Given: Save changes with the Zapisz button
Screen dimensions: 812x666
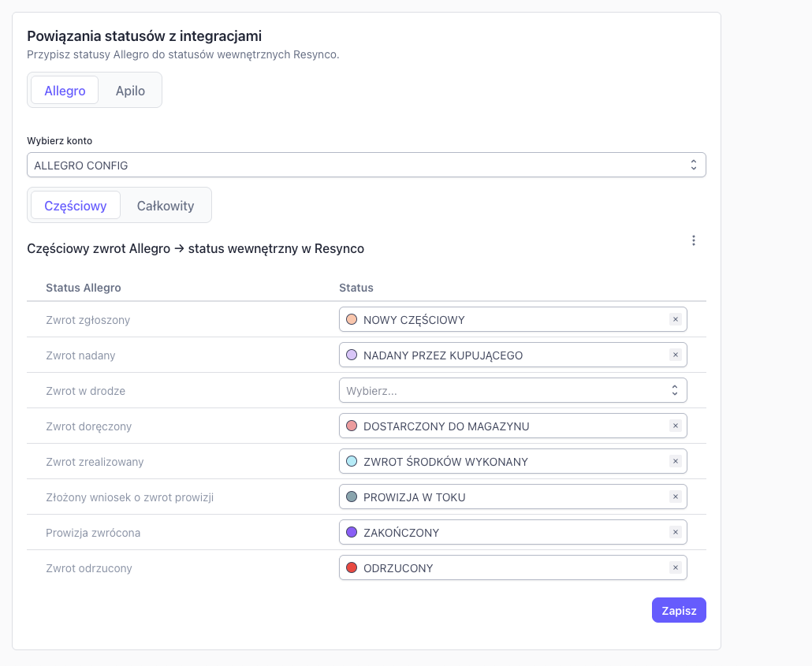Looking at the screenshot, I should tap(679, 610).
